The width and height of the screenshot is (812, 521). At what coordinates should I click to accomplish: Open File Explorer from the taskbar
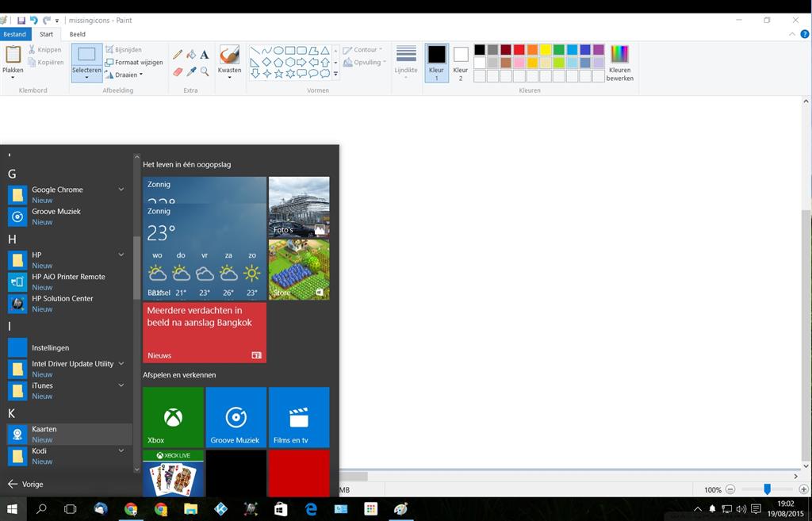tap(191, 509)
